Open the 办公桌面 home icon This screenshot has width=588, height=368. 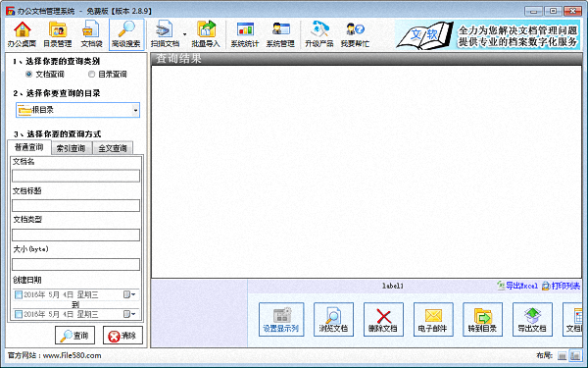(22, 34)
